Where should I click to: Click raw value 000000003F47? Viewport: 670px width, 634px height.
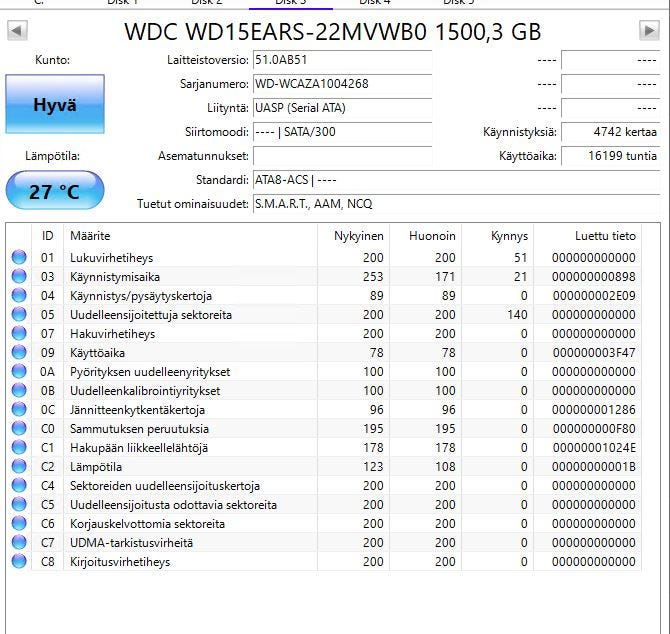pyautogui.click(x=594, y=353)
